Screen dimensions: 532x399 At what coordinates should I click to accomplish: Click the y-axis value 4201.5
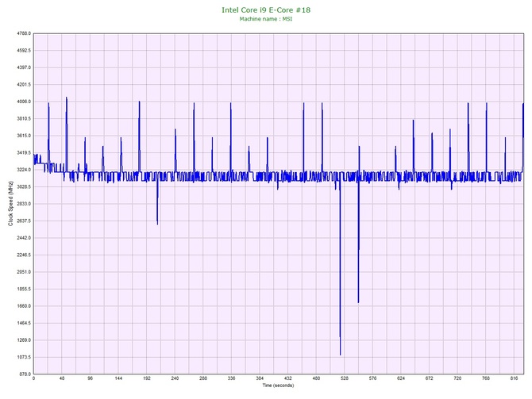point(24,85)
